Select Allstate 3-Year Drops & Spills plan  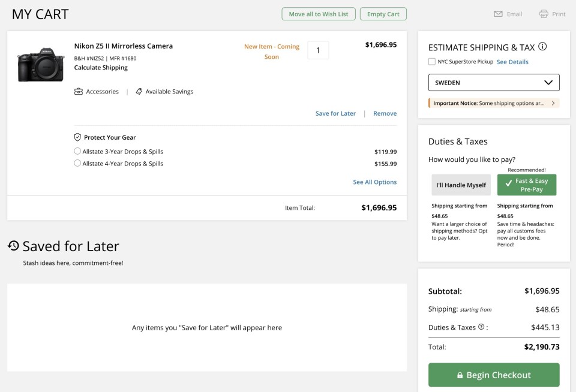point(77,152)
